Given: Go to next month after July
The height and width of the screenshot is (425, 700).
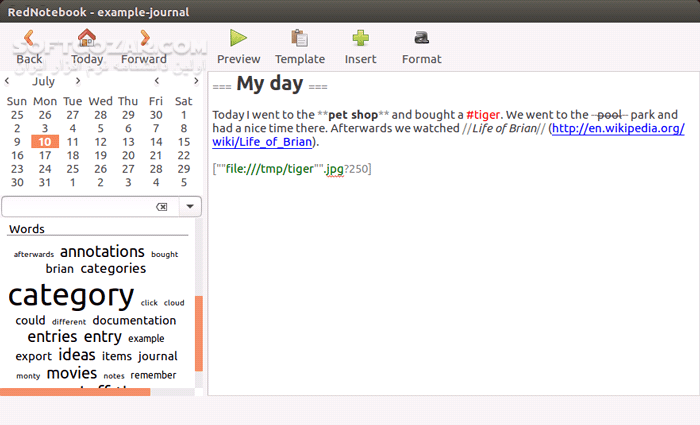Looking at the screenshot, I should (x=78, y=81).
